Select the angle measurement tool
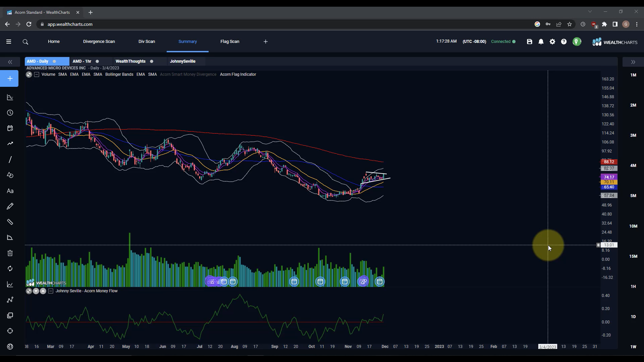Image resolution: width=644 pixels, height=362 pixels. pyautogui.click(x=10, y=238)
